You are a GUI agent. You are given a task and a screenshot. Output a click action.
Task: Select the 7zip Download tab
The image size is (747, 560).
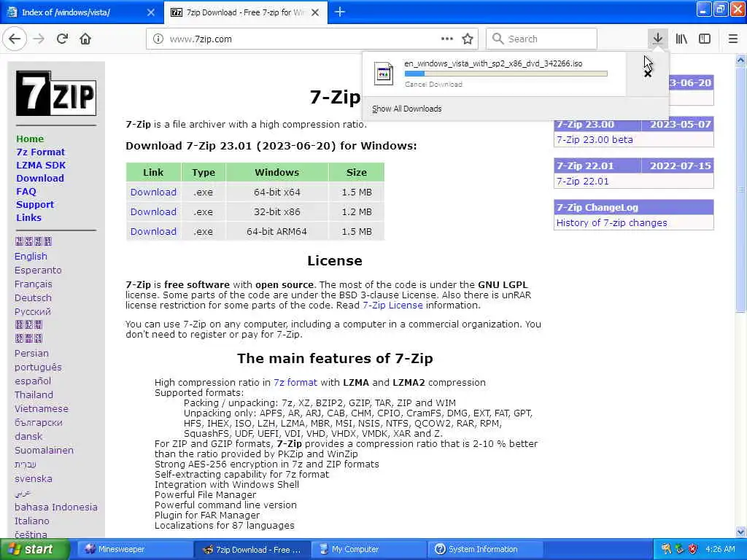point(245,12)
